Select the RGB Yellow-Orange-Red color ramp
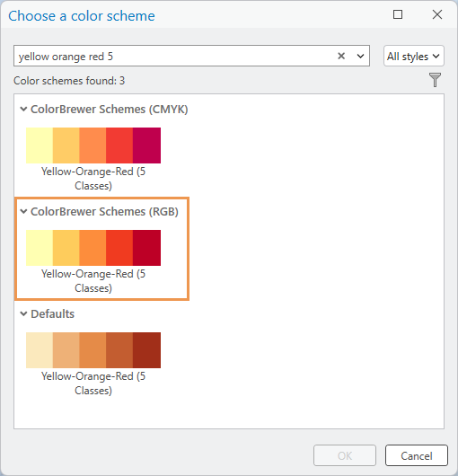The width and height of the screenshot is (458, 476). (93, 248)
